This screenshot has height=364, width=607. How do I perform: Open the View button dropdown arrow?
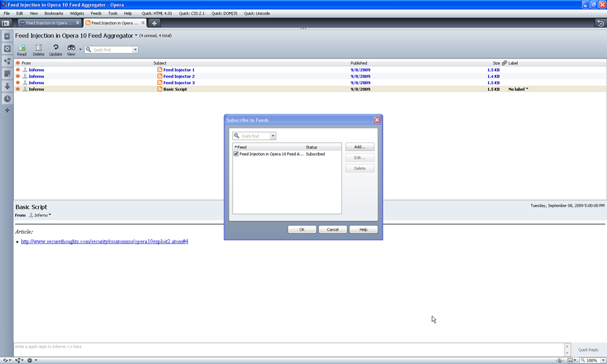(81, 50)
